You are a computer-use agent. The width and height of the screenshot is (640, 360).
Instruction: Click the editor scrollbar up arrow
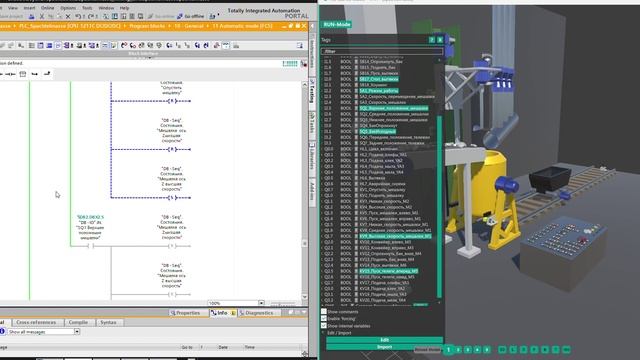pos(304,84)
